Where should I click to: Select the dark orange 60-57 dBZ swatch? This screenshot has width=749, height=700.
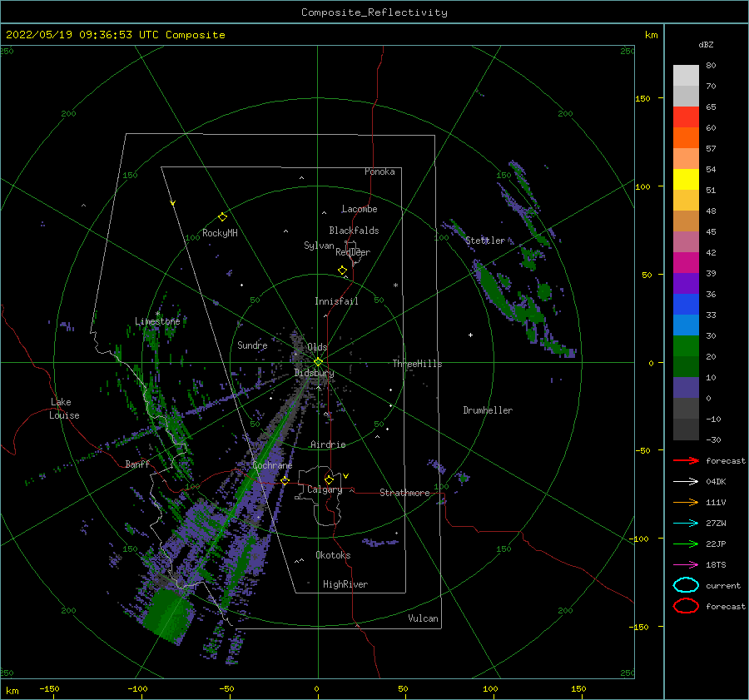point(686,137)
